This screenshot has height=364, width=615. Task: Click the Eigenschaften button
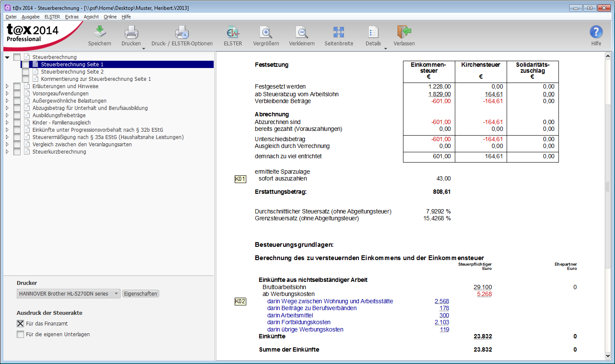click(140, 294)
